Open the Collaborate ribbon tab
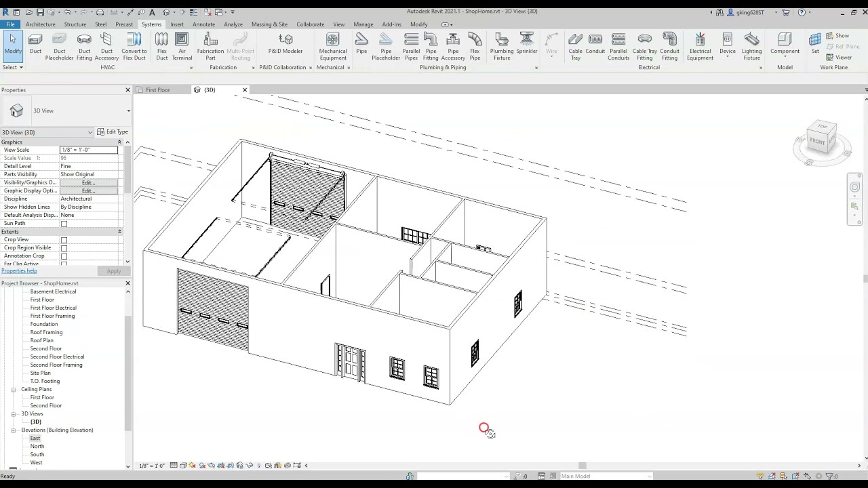The width and height of the screenshot is (868, 488). click(310, 24)
